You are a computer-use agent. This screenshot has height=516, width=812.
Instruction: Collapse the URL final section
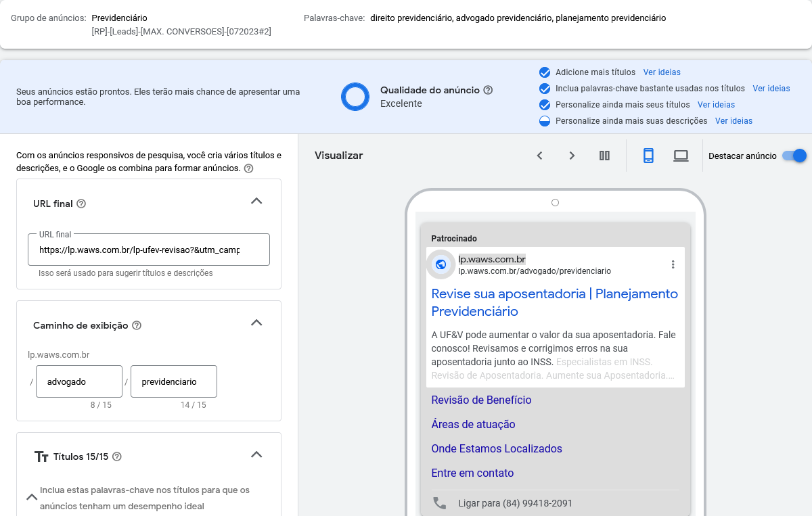tap(256, 201)
